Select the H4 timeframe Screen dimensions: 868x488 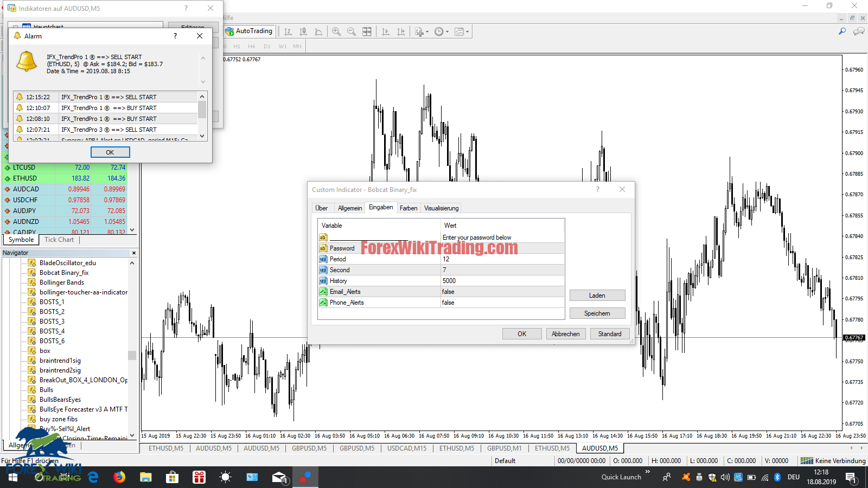pos(252,46)
